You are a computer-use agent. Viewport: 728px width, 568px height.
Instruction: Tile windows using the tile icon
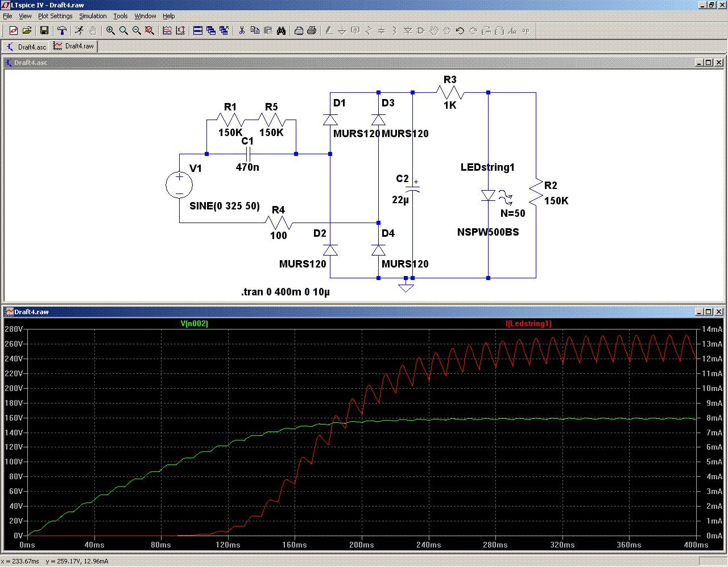coord(198,31)
